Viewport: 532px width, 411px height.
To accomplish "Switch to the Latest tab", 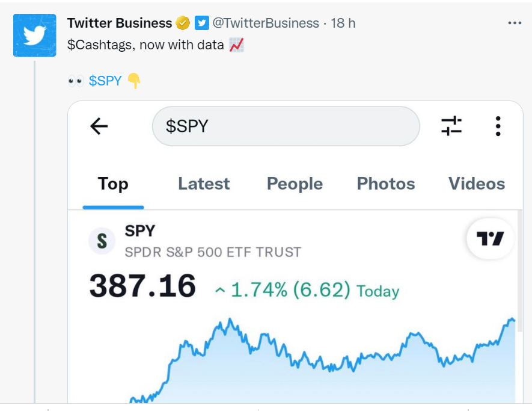I will coord(204,184).
